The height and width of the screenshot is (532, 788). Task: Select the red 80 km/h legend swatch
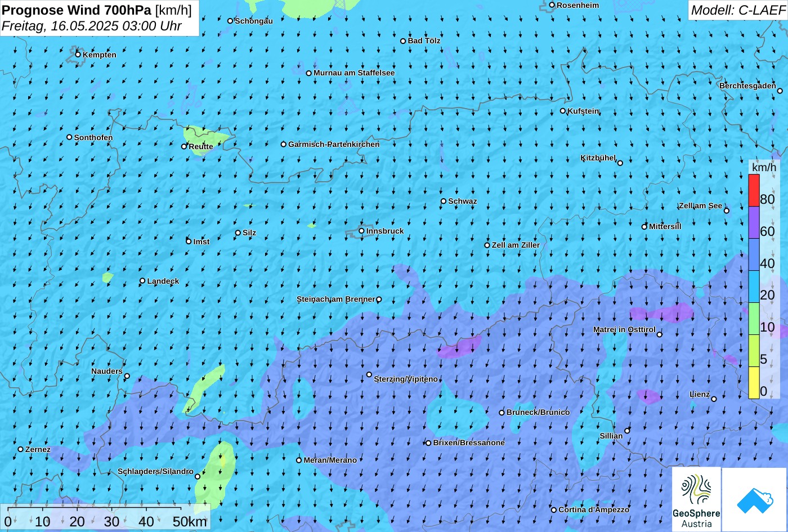point(754,191)
